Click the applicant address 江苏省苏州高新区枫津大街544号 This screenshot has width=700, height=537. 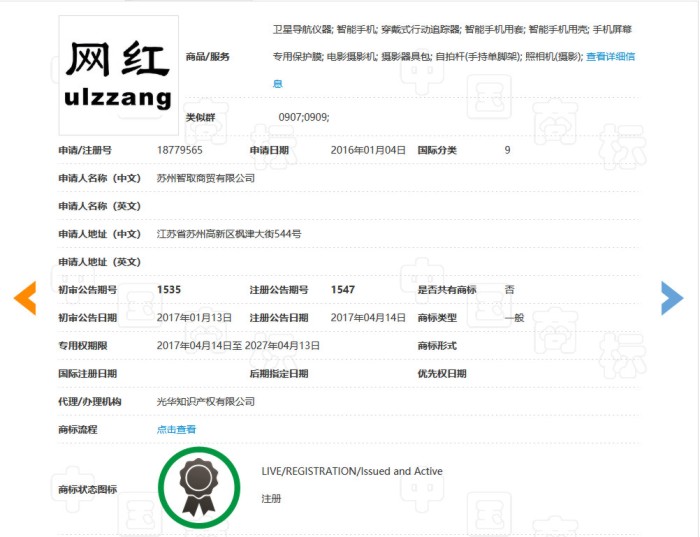[229, 234]
